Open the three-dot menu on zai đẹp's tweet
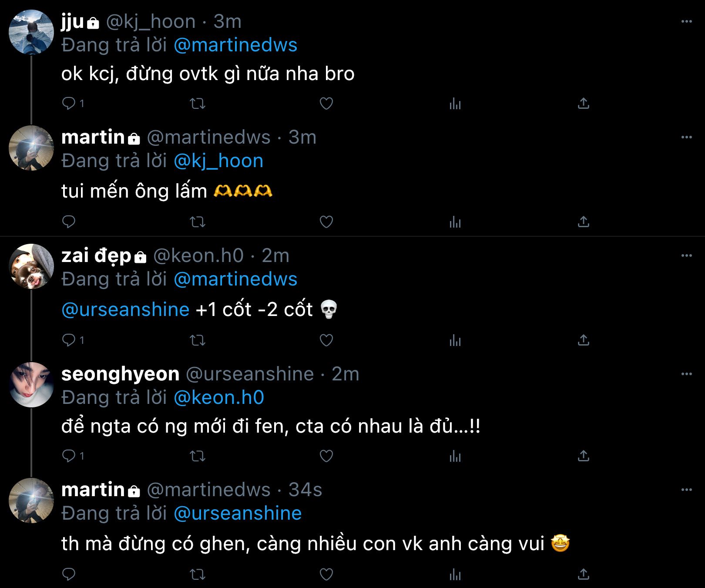705x588 pixels. [686, 255]
